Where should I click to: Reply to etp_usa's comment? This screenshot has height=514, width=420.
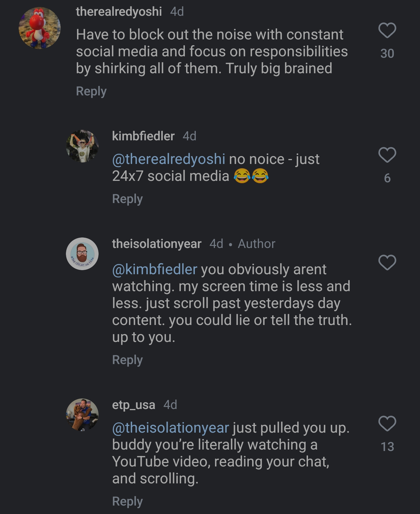[x=127, y=501]
